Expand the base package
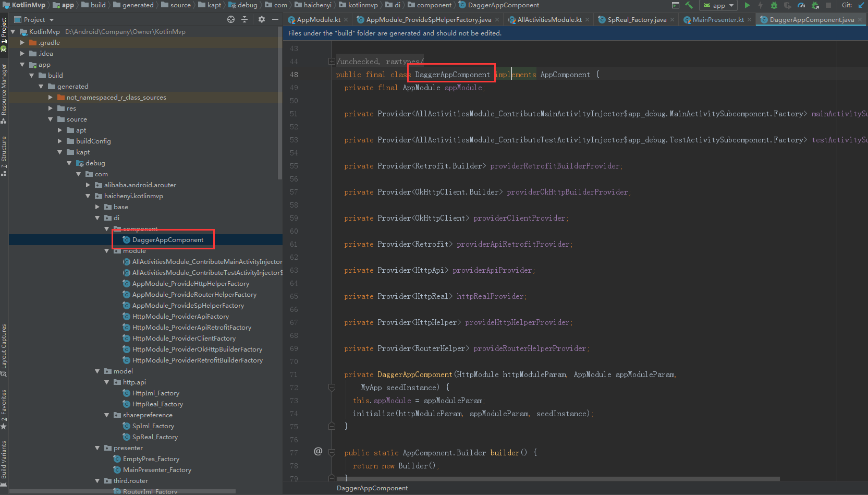This screenshot has height=495, width=868. click(x=97, y=207)
